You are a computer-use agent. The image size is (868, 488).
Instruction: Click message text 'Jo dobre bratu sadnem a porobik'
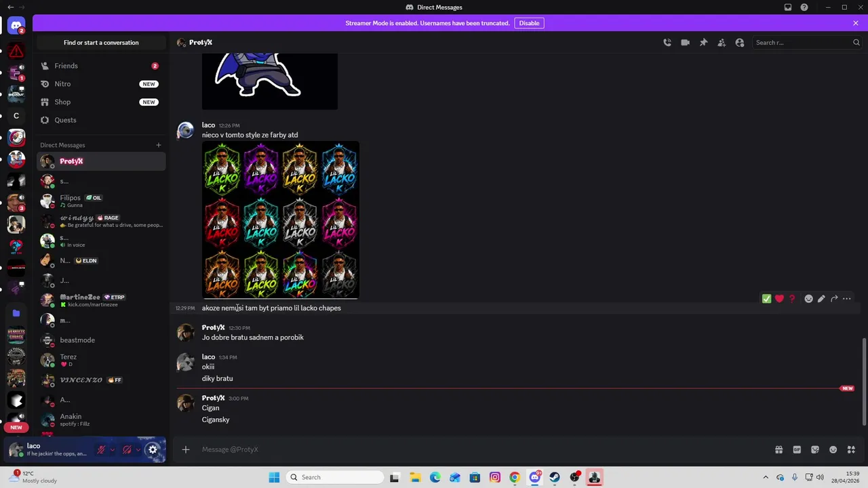click(252, 338)
